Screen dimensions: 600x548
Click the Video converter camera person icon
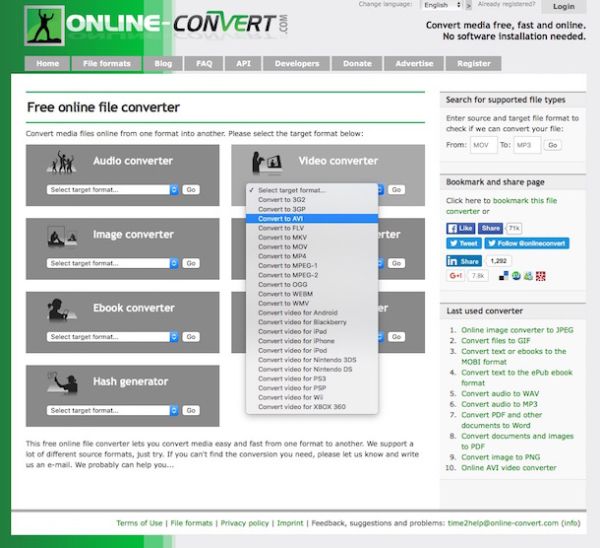pos(267,163)
